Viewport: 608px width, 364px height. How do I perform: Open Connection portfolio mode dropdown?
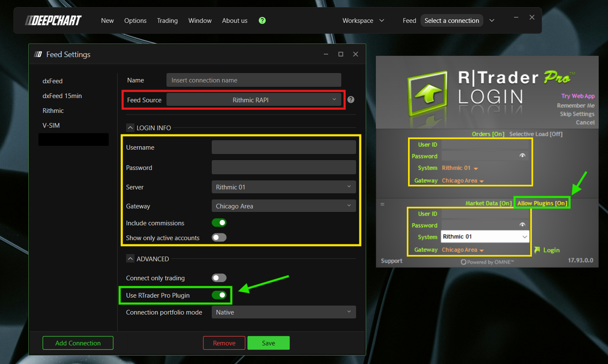[284, 312]
